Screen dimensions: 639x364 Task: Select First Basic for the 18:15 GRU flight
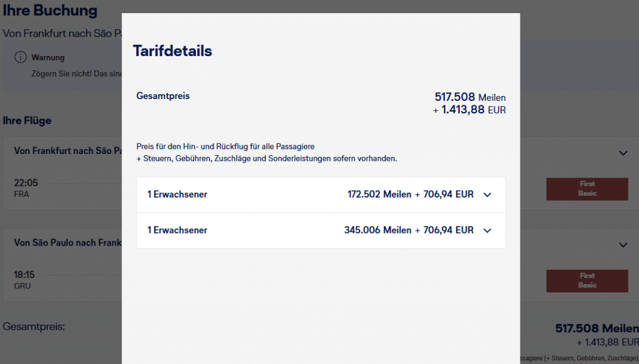tap(587, 280)
